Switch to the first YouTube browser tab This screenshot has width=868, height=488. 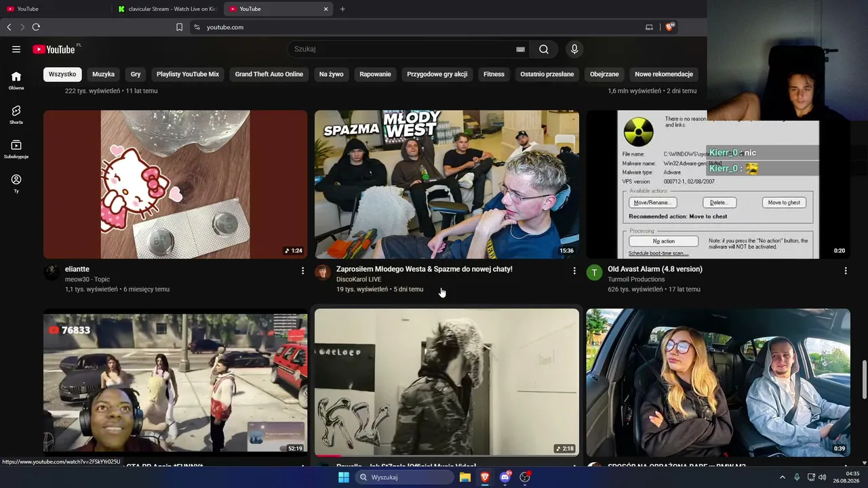[56, 9]
